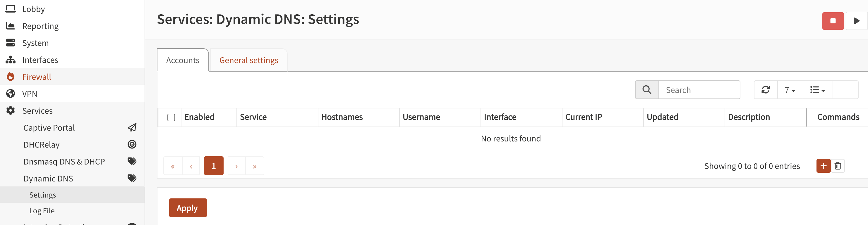Click the red stop service button
Image resolution: width=868 pixels, height=225 pixels.
[833, 21]
